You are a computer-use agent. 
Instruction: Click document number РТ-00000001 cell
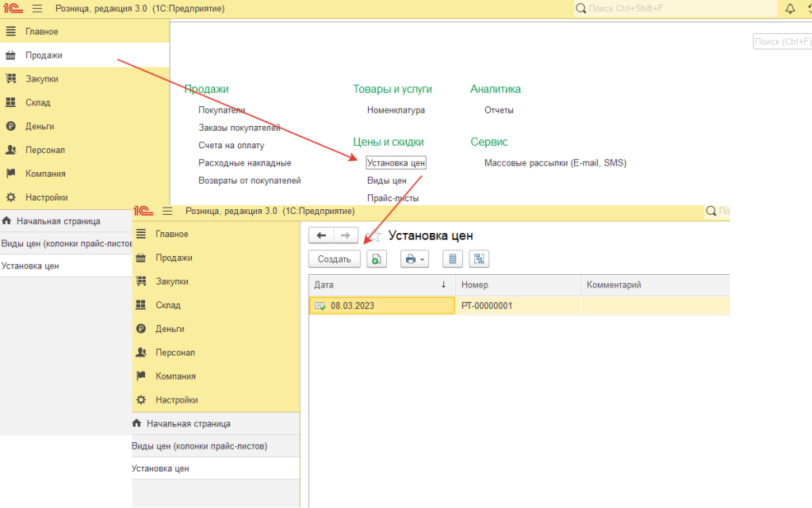pos(518,306)
